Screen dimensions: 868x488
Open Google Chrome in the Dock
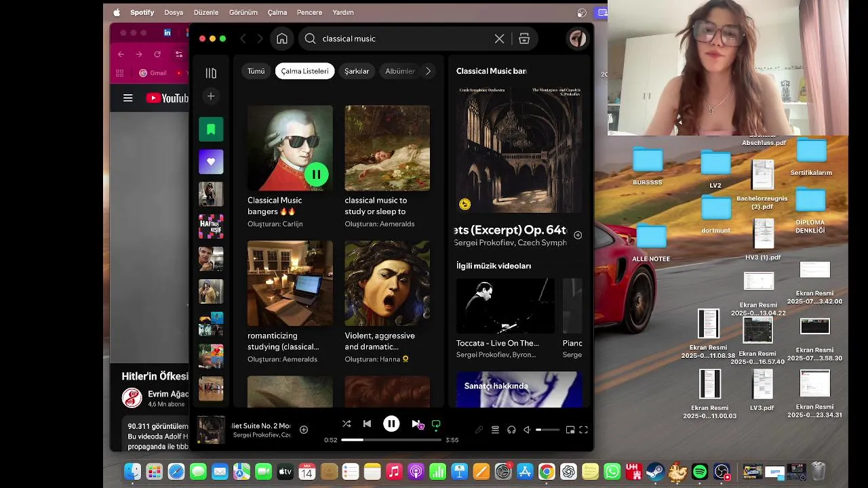(x=547, y=471)
